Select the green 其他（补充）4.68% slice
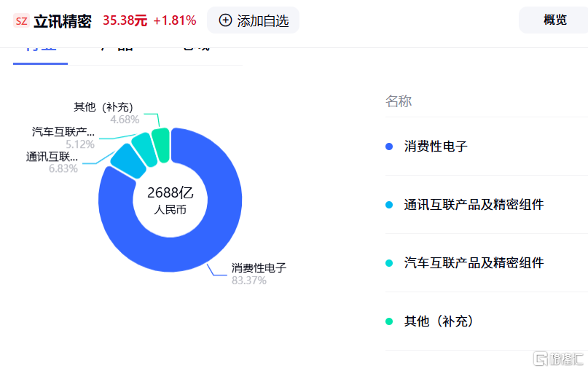 tap(161, 145)
